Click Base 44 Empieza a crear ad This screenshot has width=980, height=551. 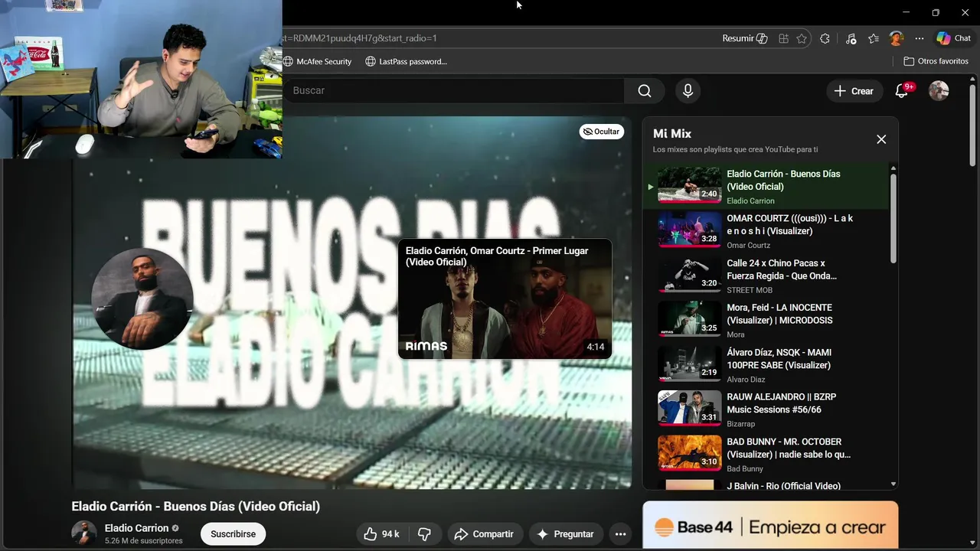point(770,526)
